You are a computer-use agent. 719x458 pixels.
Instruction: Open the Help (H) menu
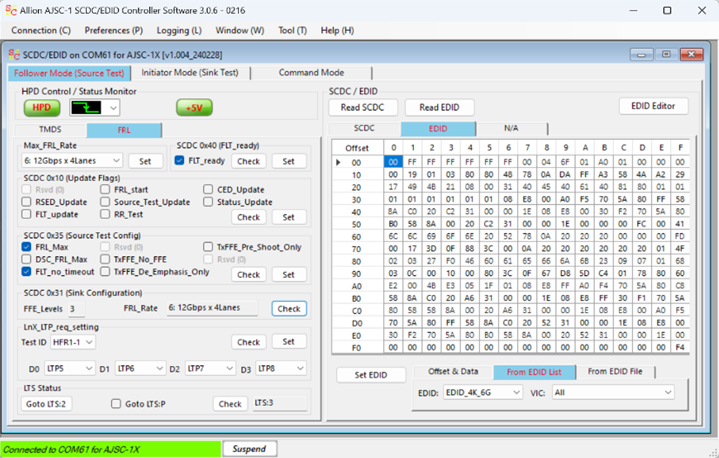(x=337, y=30)
